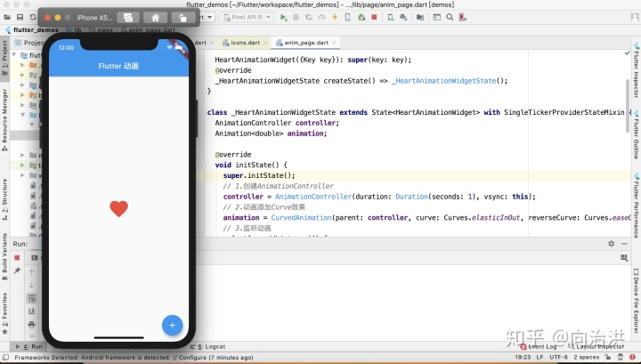Open Resource Manager side tab
Screen dimensions: 641x364
pyautogui.click(x=5, y=120)
